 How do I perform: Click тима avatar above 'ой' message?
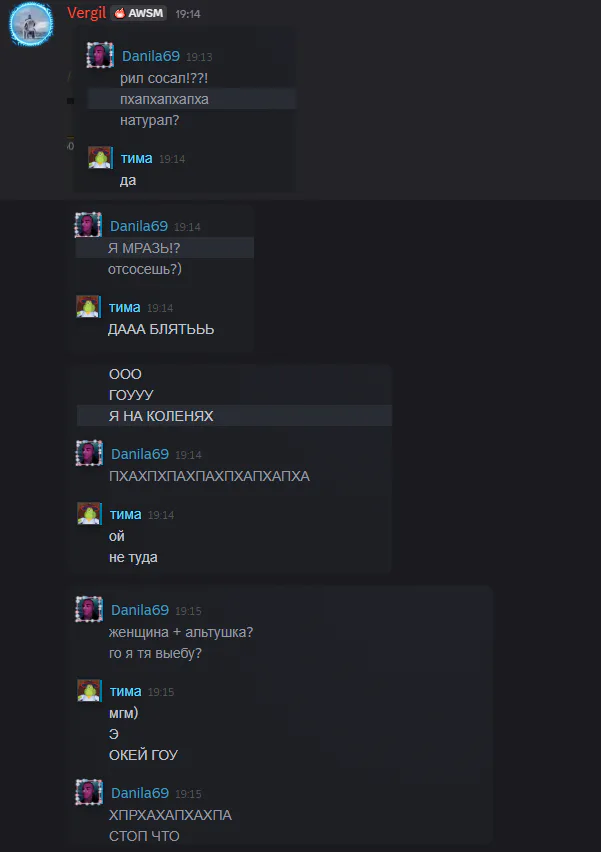point(90,513)
